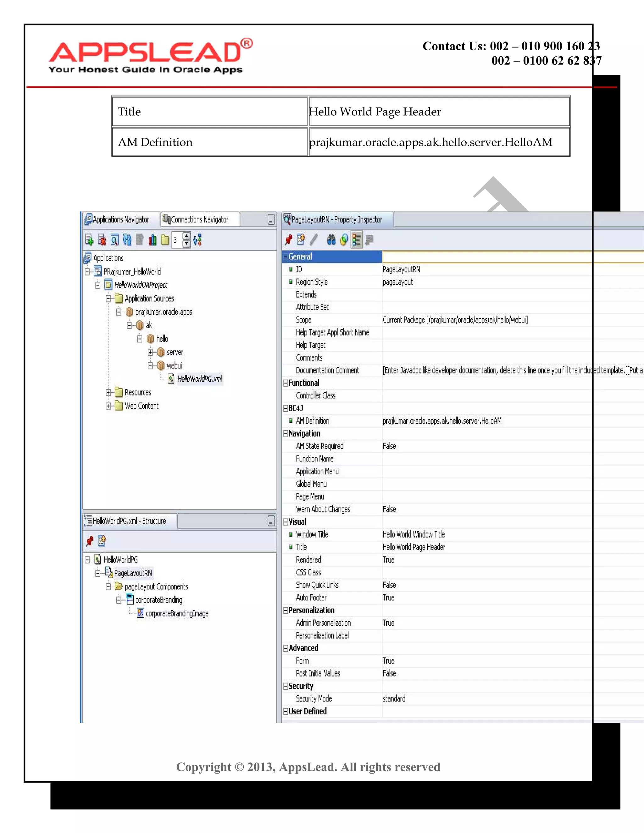644x833 pixels.
Task: Collapse the pageLayout Components node in Structure
Action: tap(108, 587)
